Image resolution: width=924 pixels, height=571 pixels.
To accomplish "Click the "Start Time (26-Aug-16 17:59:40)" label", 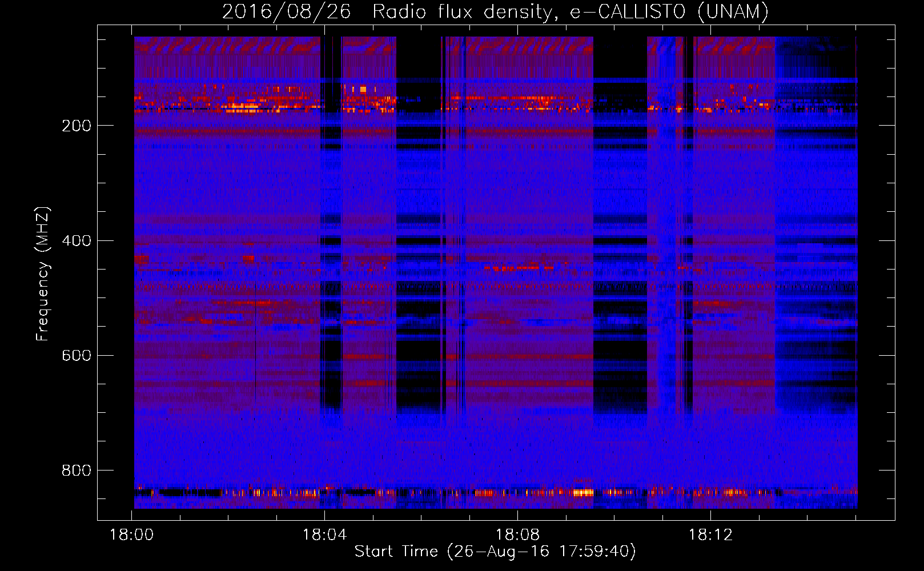I will [495, 552].
